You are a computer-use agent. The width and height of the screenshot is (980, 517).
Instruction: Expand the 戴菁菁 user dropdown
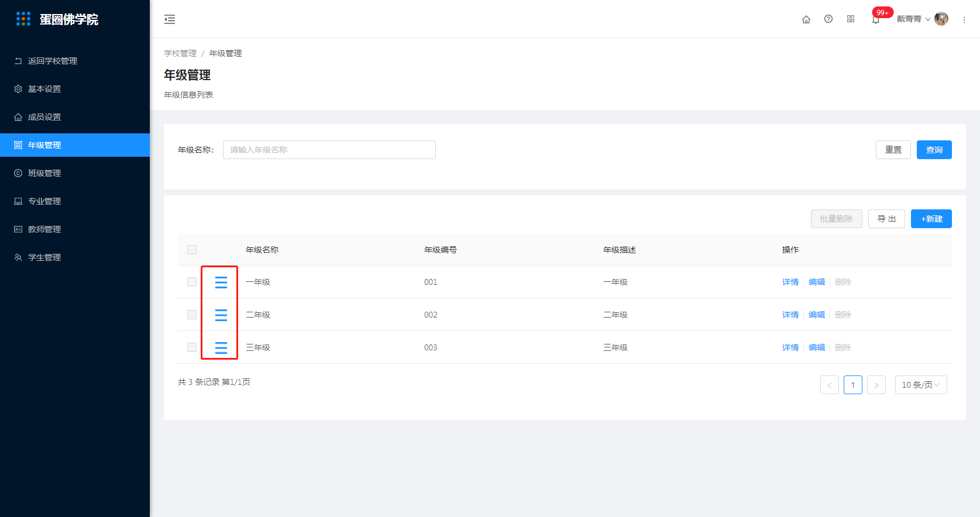913,19
